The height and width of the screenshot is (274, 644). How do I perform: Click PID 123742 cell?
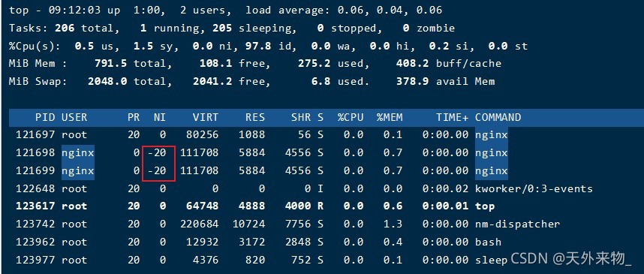[x=35, y=224]
